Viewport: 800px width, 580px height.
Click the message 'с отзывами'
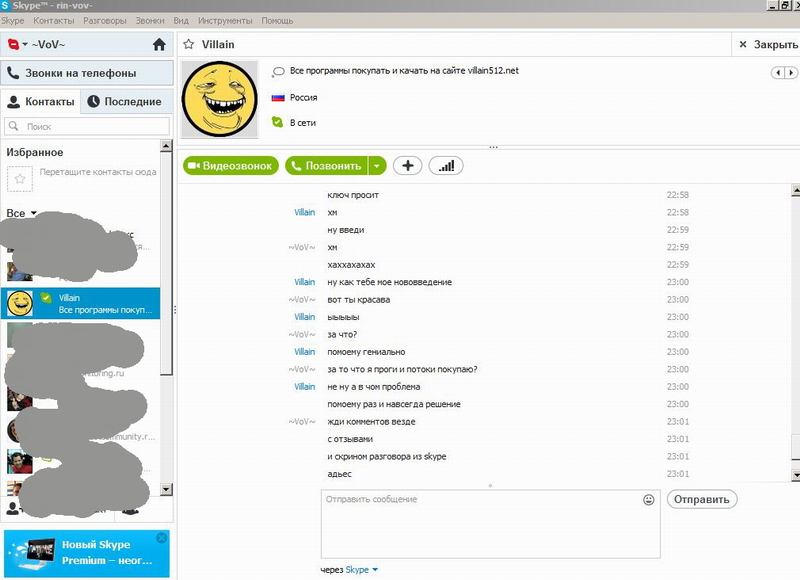pyautogui.click(x=350, y=439)
